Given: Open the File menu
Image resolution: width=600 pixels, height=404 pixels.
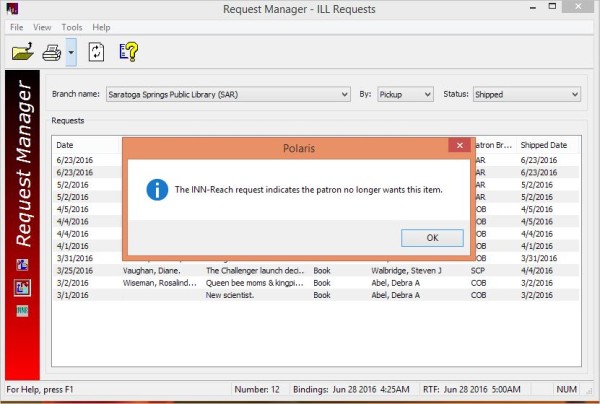Looking at the screenshot, I should [x=16, y=27].
